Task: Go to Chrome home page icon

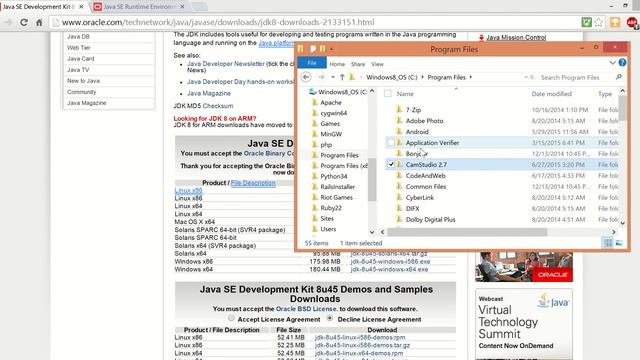Action: click(39, 22)
